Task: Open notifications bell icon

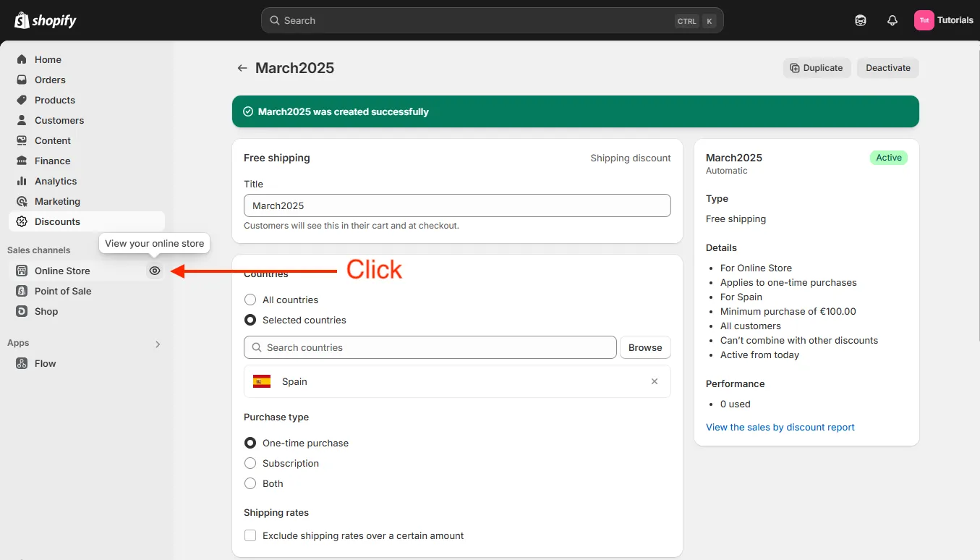Action: pos(892,20)
